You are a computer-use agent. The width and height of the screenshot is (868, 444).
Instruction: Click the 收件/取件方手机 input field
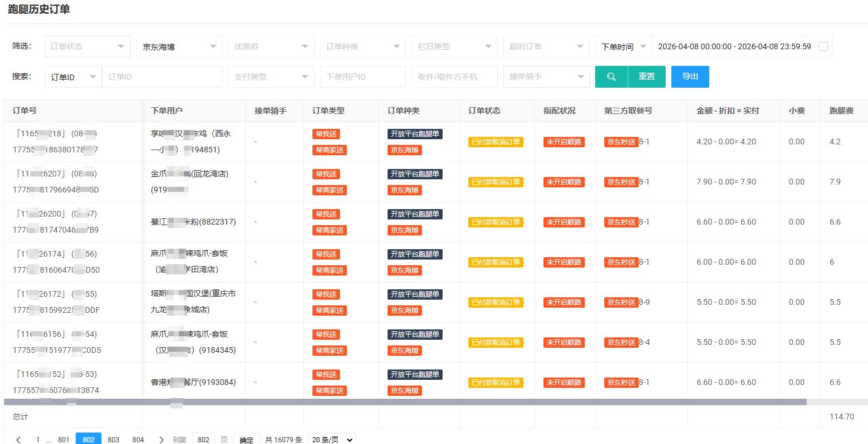pos(454,77)
